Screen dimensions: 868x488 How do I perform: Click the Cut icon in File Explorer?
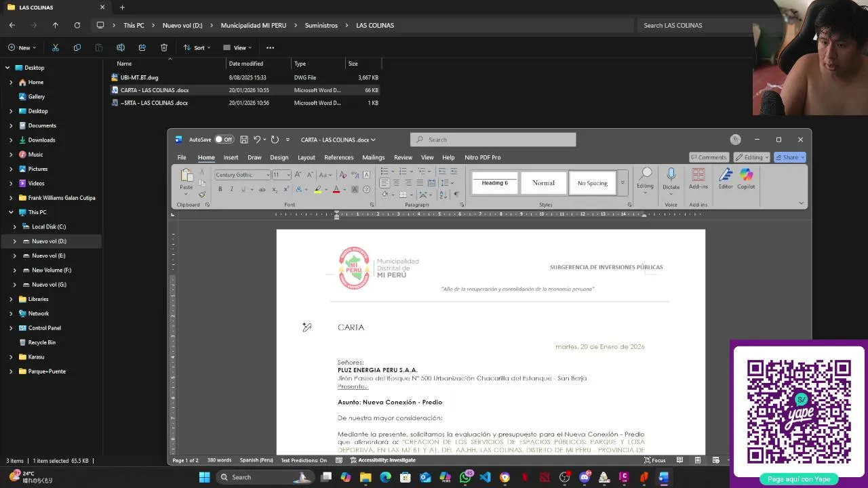point(56,47)
